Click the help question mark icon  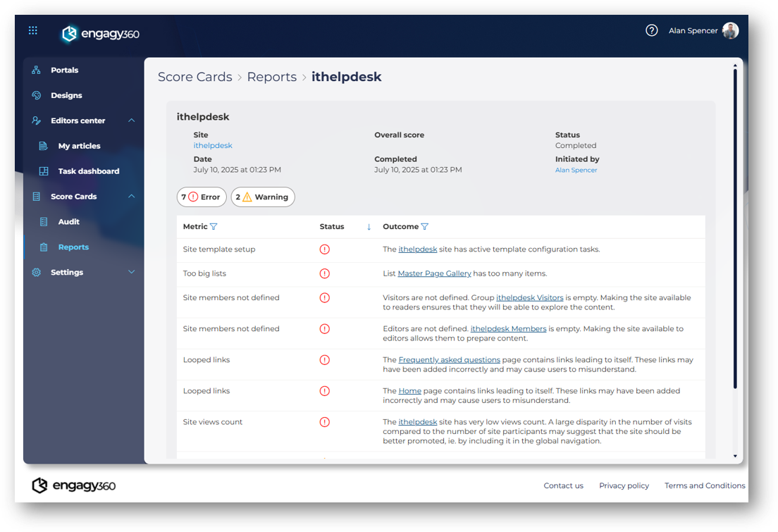[651, 30]
